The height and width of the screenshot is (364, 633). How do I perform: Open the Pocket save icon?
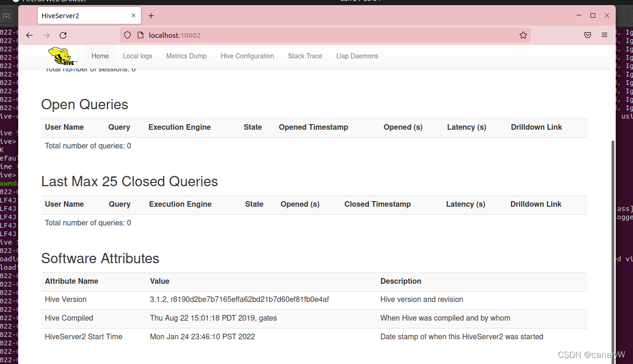click(x=588, y=35)
